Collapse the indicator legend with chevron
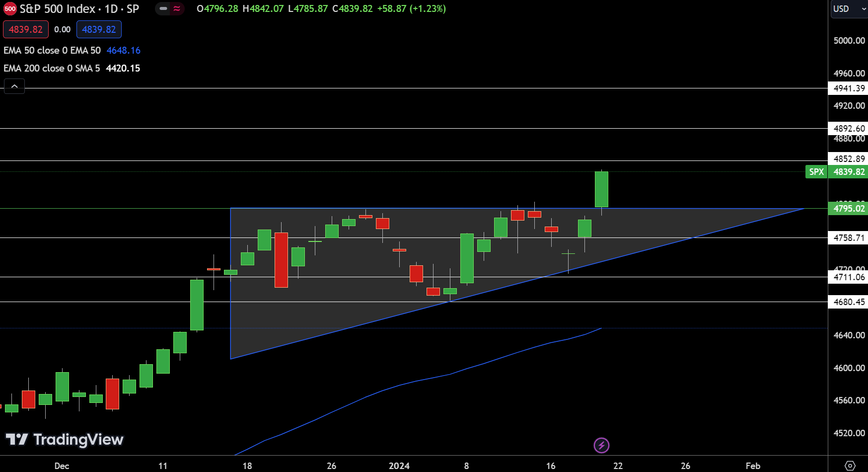 [14, 86]
